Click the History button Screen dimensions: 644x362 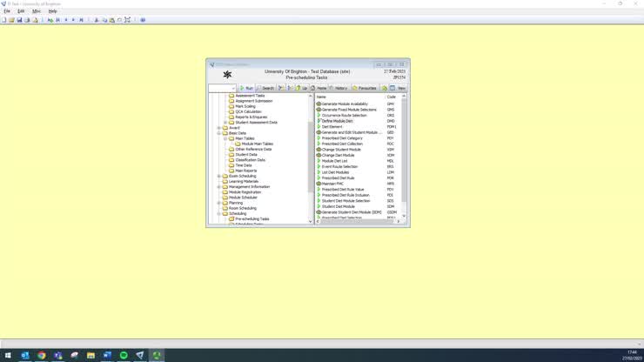click(x=339, y=88)
